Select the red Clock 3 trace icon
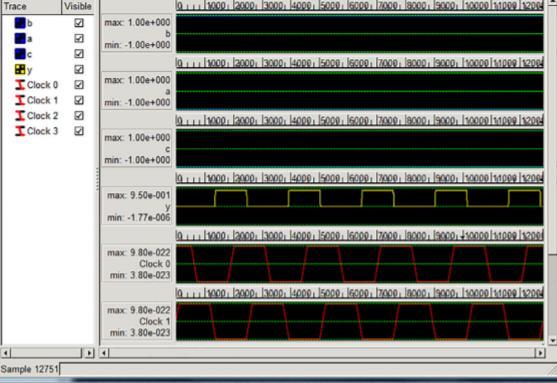This screenshot has height=383, width=557. pos(20,131)
